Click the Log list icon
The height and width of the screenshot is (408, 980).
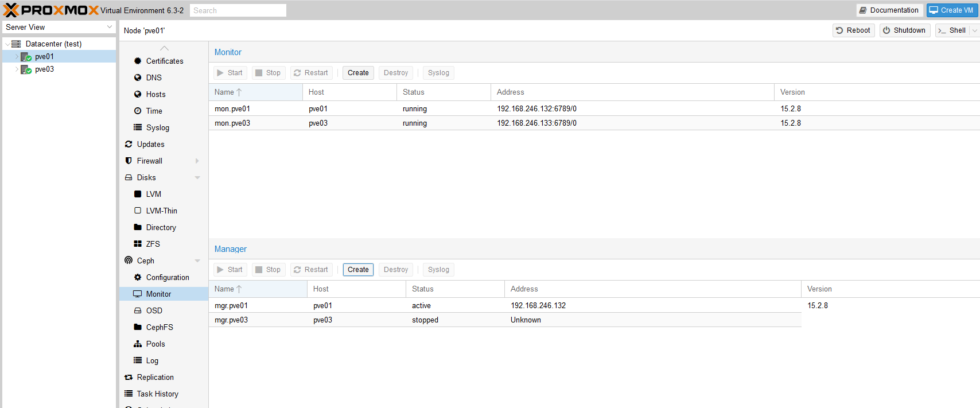coord(138,360)
